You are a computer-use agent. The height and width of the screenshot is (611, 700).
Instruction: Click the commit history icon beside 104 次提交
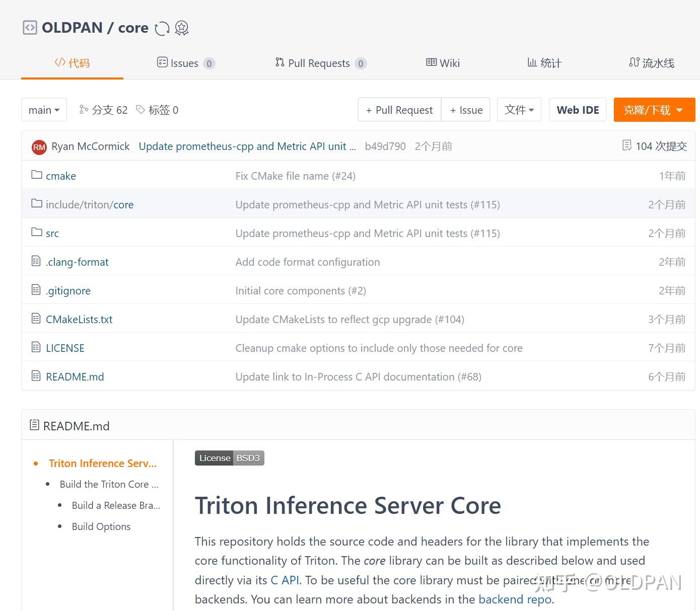tap(626, 145)
